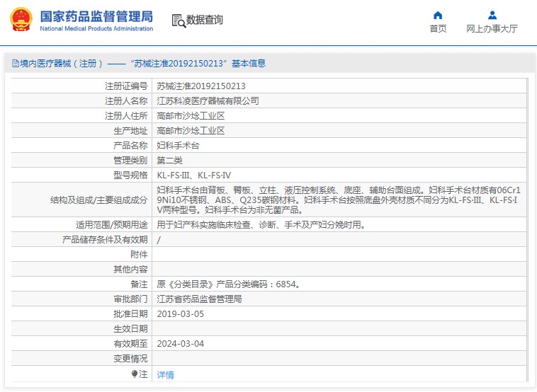Click National Medical Products Administration English subtitle
This screenshot has width=537, height=392.
pyautogui.click(x=96, y=29)
